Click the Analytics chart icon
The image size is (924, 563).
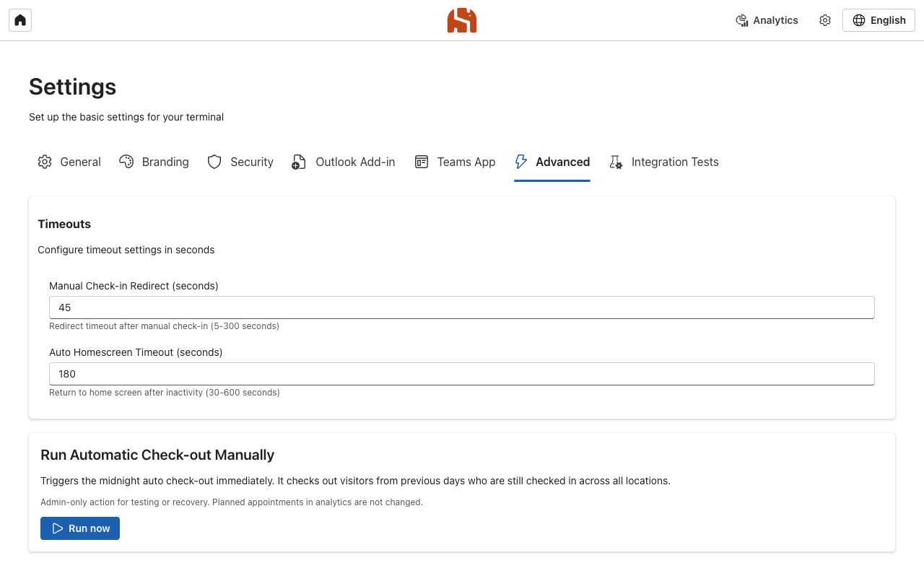[x=741, y=20]
